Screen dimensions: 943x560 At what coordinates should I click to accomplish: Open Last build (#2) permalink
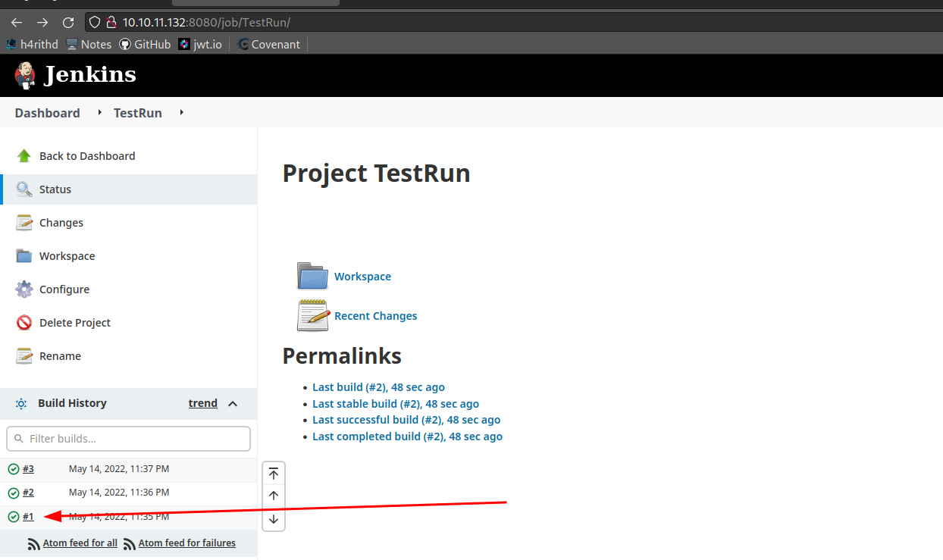click(x=378, y=387)
